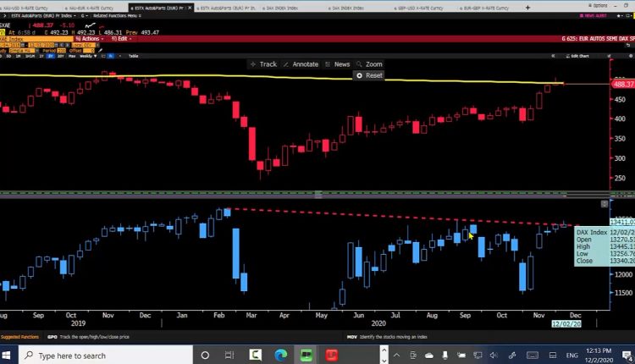Show hidden system tray icons

click(x=396, y=356)
